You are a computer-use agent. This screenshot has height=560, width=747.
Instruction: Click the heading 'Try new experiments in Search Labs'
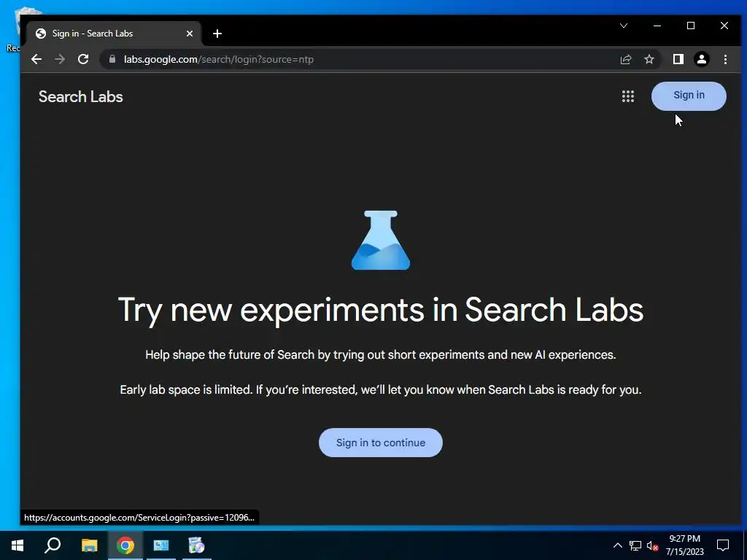(381, 311)
